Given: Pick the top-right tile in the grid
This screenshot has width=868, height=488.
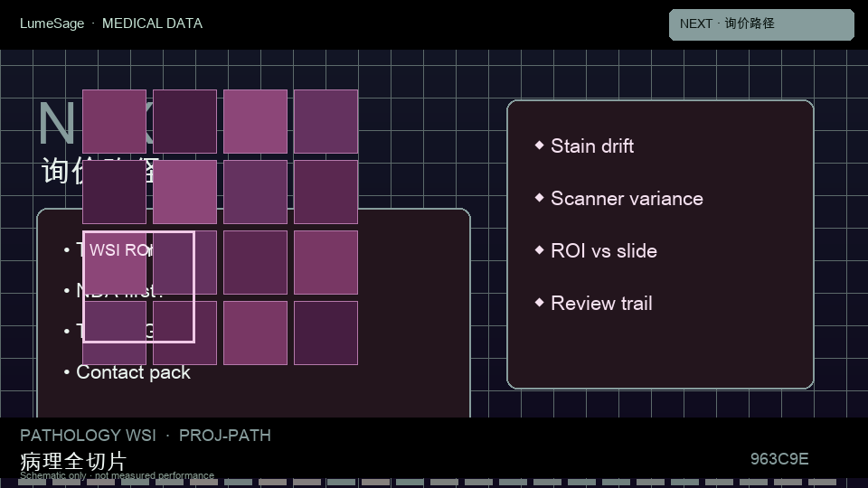Looking at the screenshot, I should (x=326, y=121).
